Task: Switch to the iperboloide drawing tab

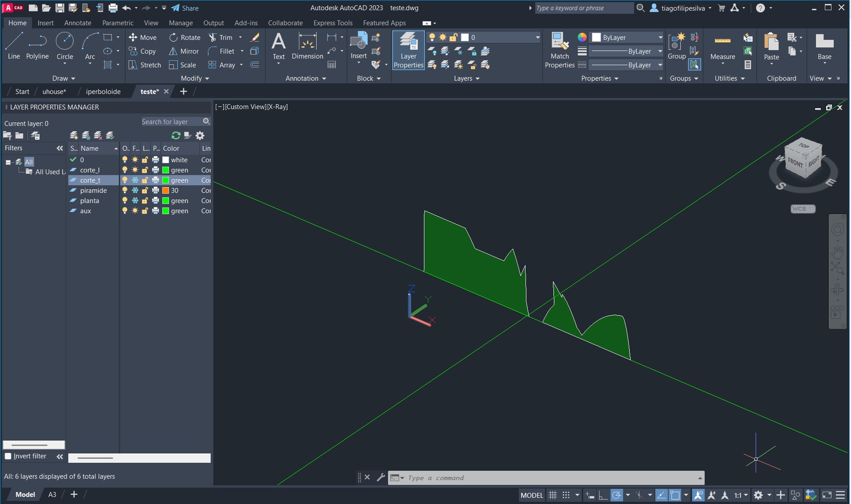Action: [103, 92]
